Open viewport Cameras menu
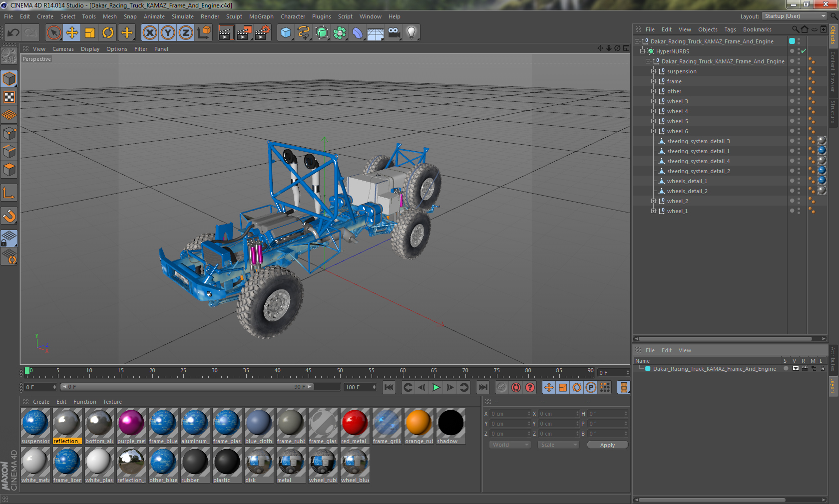The image size is (839, 504). [x=63, y=49]
